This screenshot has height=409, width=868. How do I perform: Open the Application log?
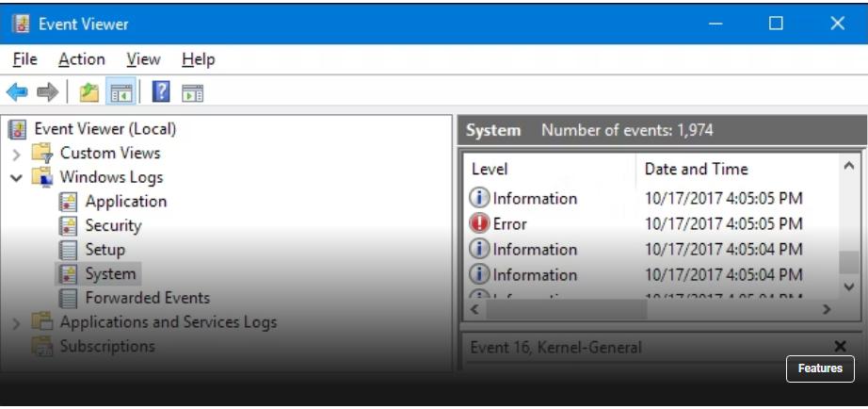coord(125,201)
